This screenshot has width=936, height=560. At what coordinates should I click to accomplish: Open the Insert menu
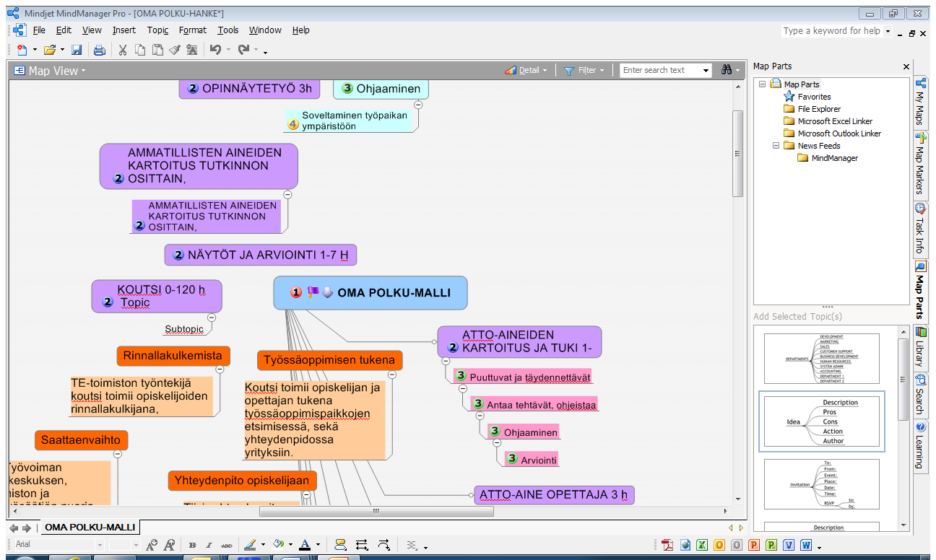click(124, 30)
